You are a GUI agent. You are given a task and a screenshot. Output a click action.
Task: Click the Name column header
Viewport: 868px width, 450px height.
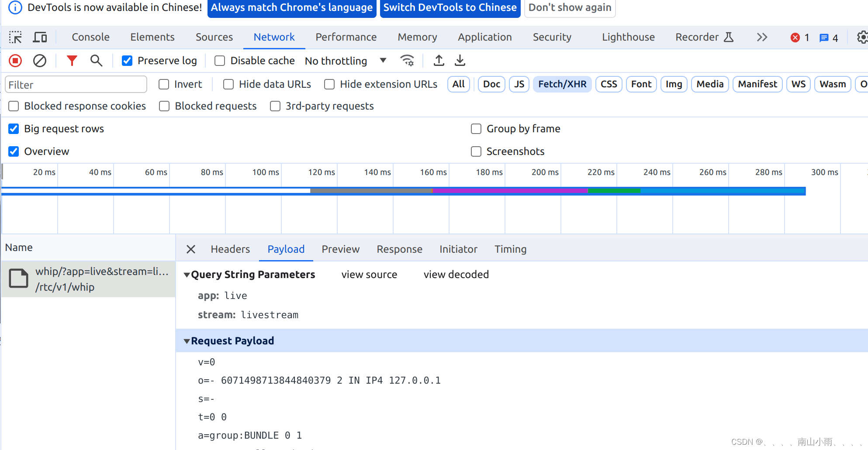pos(88,247)
